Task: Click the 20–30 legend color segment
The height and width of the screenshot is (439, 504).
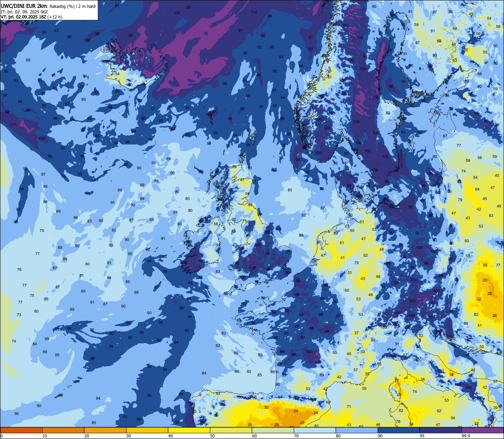Action: (x=105, y=430)
